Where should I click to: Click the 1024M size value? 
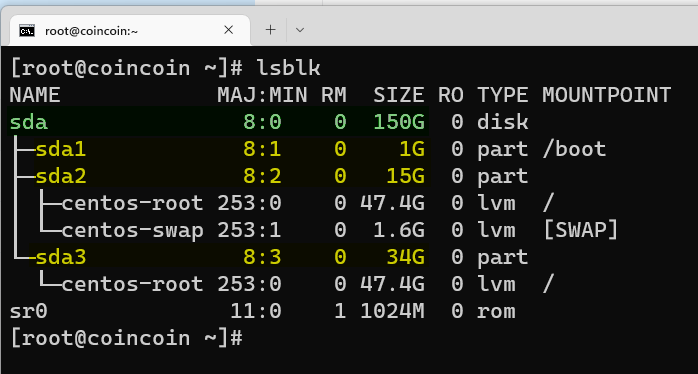pyautogui.click(x=392, y=311)
